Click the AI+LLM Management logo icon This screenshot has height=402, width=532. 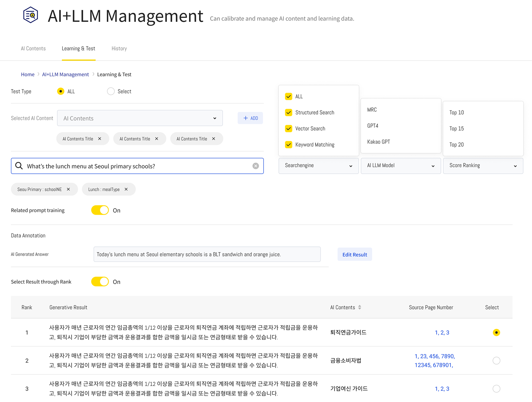point(30,15)
